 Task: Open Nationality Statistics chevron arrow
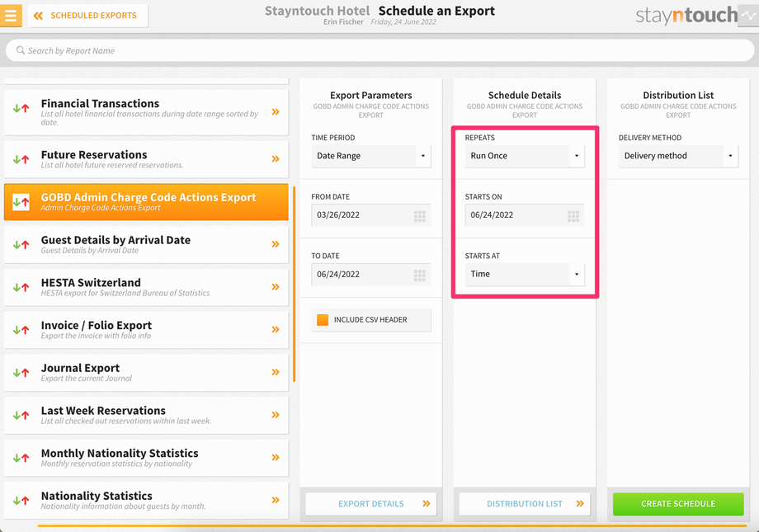click(276, 500)
